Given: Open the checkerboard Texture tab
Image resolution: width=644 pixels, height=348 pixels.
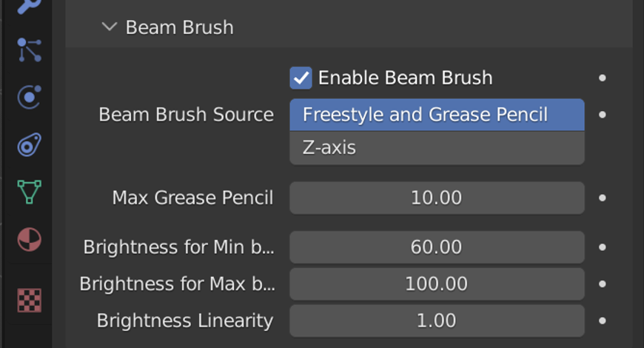Looking at the screenshot, I should pyautogui.click(x=29, y=300).
